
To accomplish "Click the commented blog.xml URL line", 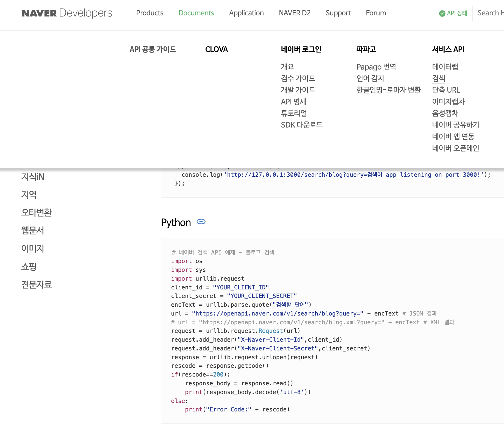I will (x=313, y=322).
